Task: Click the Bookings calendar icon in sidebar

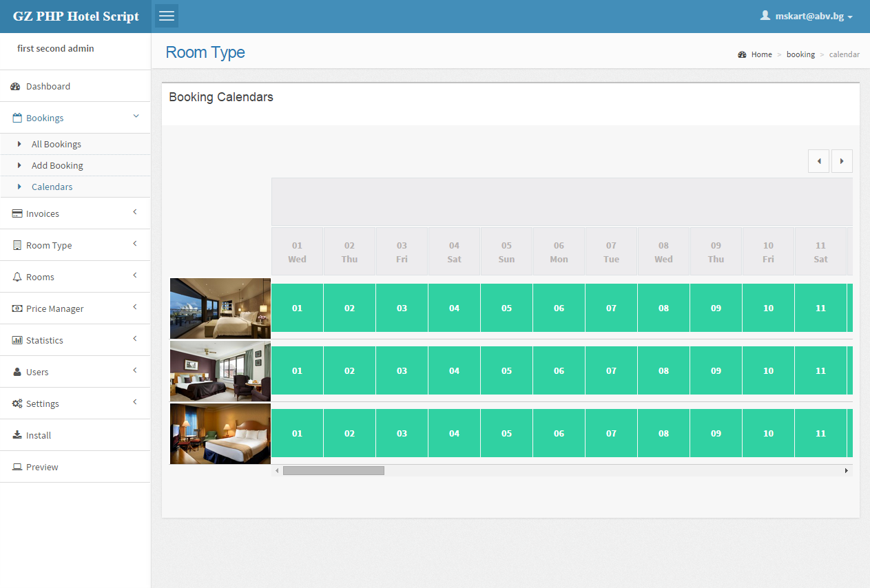Action: [17, 118]
